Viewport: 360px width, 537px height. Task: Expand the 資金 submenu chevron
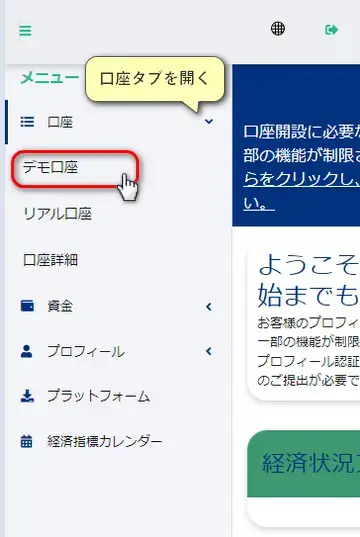pyautogui.click(x=209, y=307)
